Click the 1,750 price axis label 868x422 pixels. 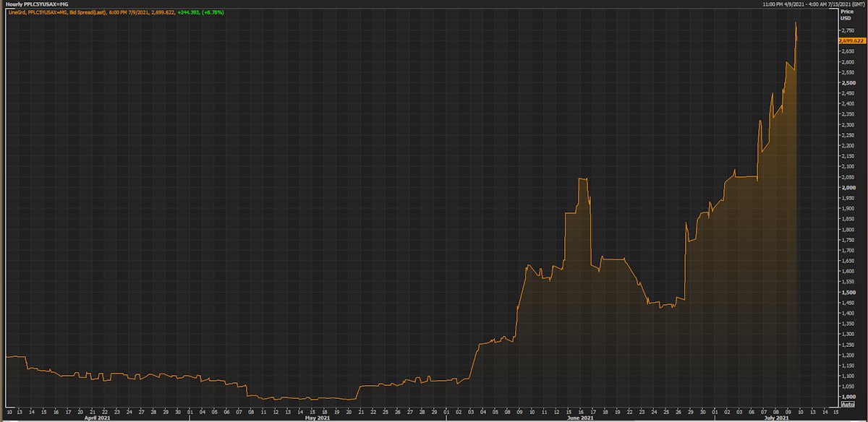[x=846, y=241]
